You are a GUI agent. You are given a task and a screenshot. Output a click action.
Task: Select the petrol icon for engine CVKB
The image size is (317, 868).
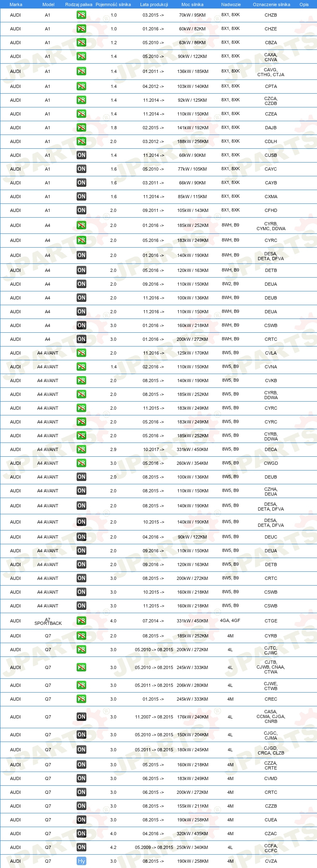point(81,381)
